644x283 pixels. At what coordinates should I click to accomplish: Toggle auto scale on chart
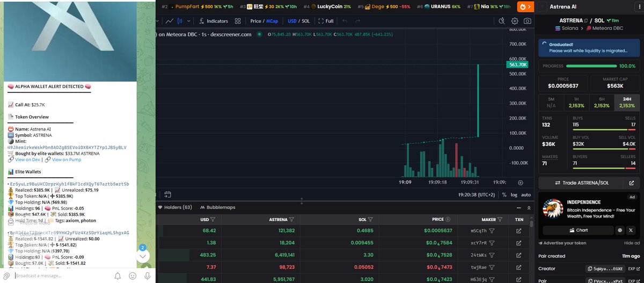[526, 194]
